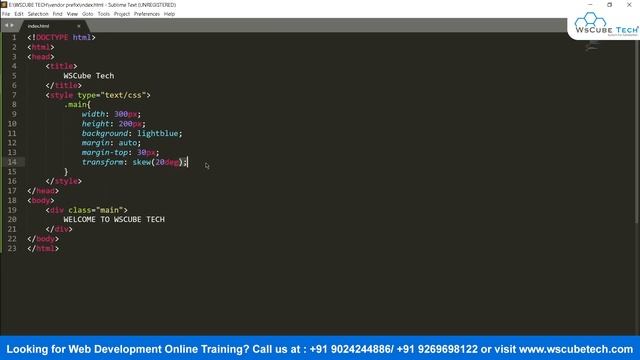Image resolution: width=640 pixels, height=360 pixels.
Task: Click the DOCTYPE html declaration
Action: (x=61, y=38)
